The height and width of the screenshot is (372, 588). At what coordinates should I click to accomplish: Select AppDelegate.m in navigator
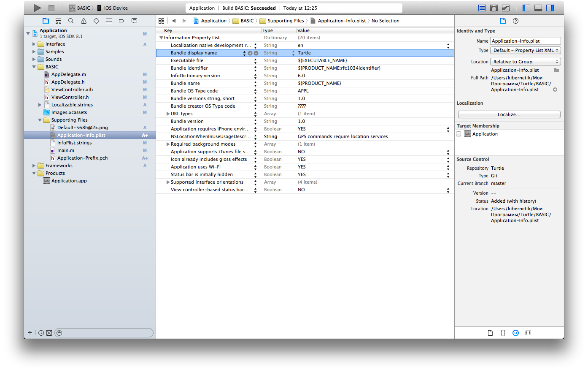68,74
